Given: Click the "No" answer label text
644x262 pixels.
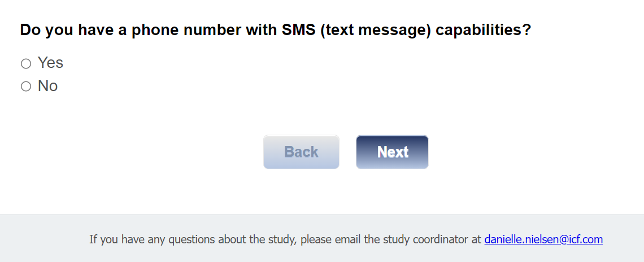Looking at the screenshot, I should coord(47,86).
